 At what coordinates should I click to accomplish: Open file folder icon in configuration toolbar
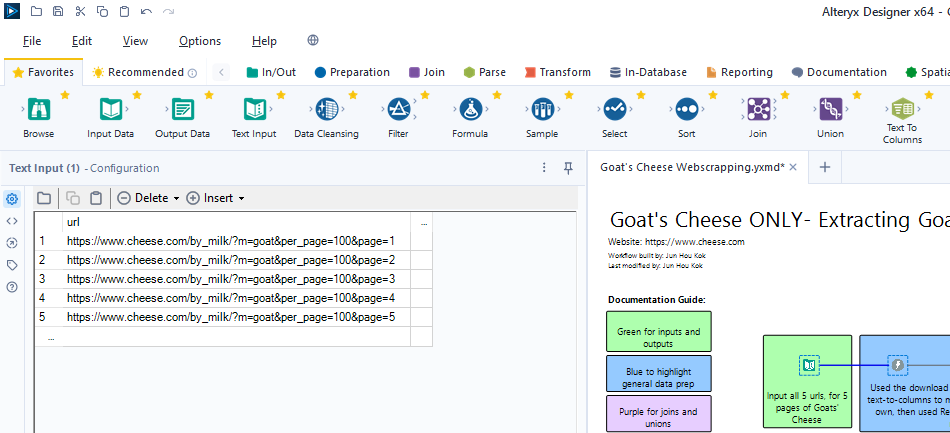coord(44,198)
